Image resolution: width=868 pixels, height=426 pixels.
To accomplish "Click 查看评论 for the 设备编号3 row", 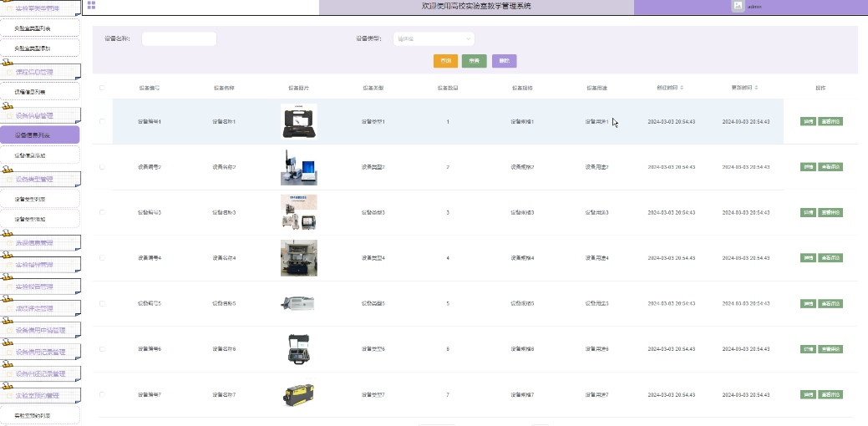I will click(830, 212).
